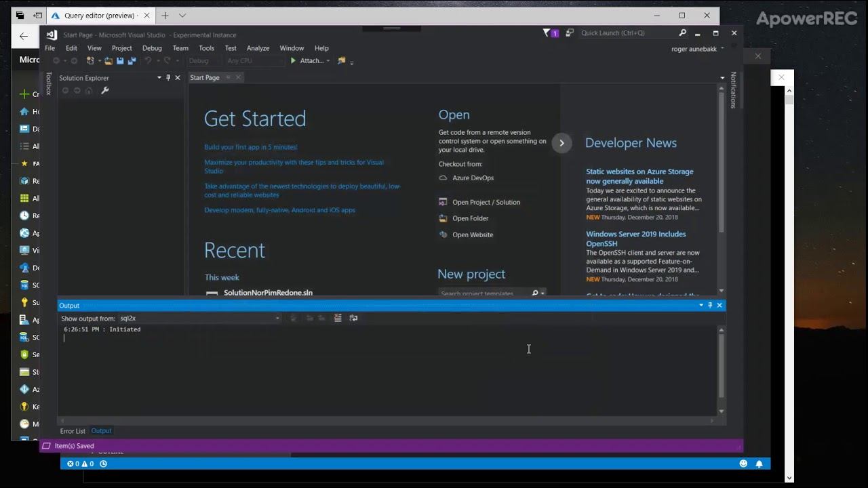Open the Show output from sql2x dropdown

coord(199,318)
